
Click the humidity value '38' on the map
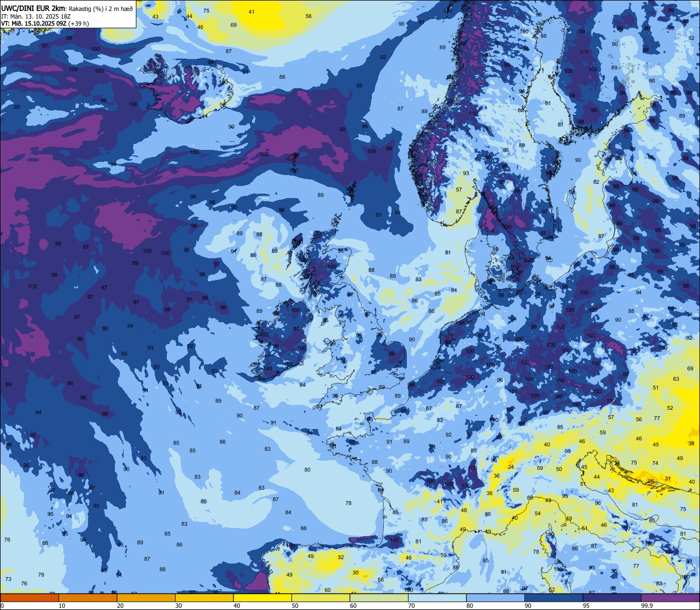click(x=692, y=443)
